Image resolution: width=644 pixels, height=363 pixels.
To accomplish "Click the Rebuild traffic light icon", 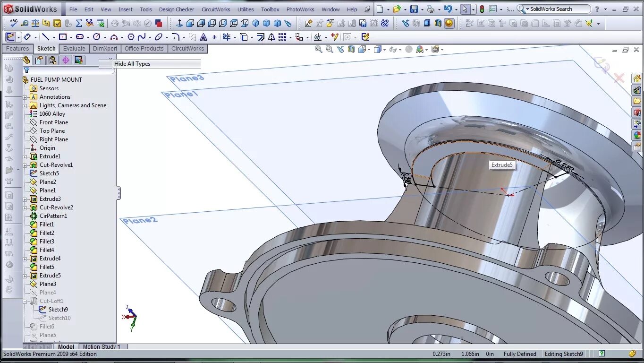I will click(x=482, y=9).
